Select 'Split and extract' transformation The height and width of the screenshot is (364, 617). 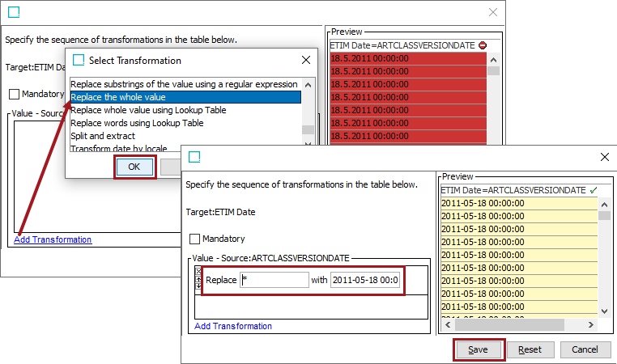click(101, 136)
